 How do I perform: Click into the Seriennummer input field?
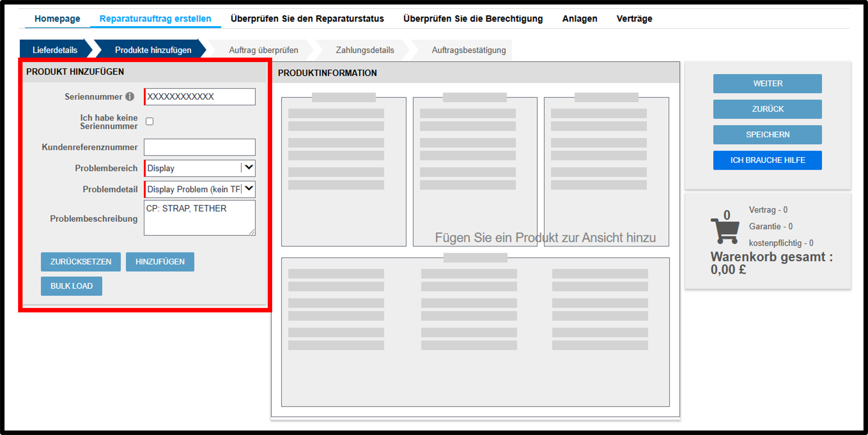(x=199, y=97)
